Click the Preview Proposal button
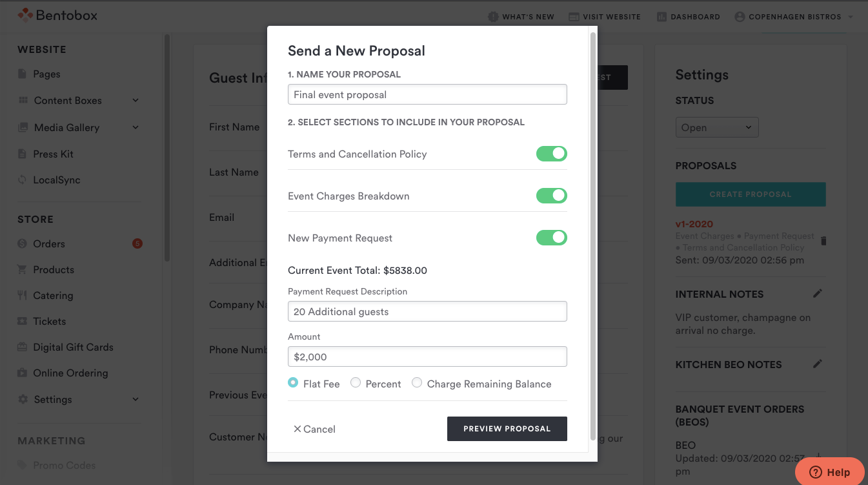868x485 pixels. (x=507, y=429)
